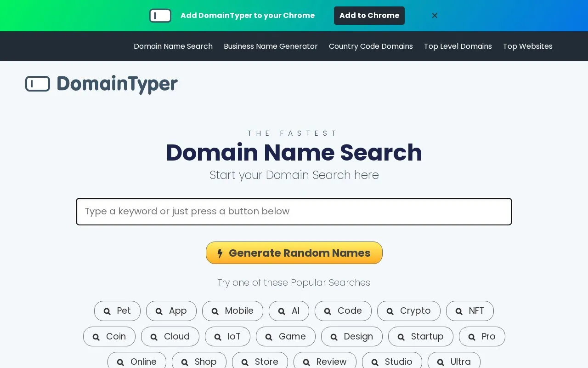This screenshot has height=368, width=588.
Task: Search popular keyword IoT
Action: [x=227, y=337]
